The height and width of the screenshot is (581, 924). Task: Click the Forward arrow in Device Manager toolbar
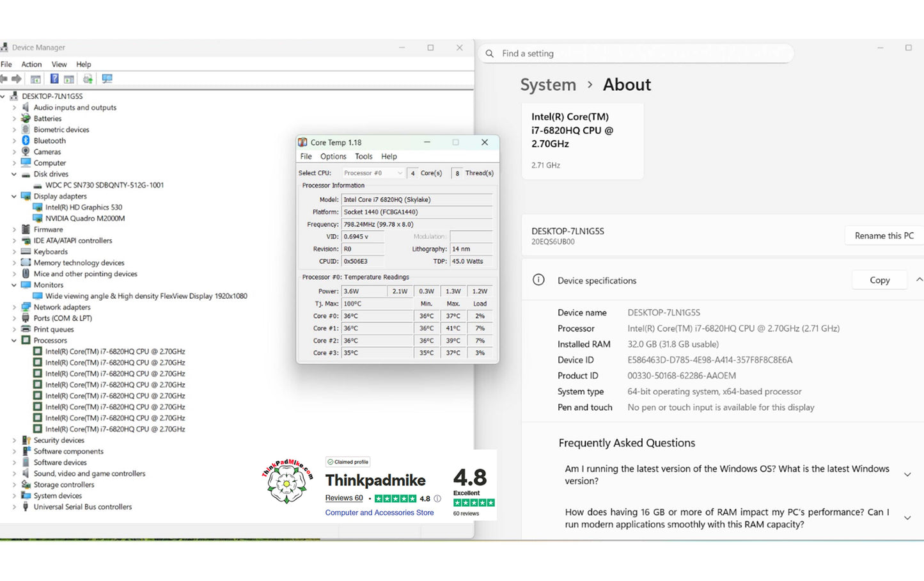pyautogui.click(x=17, y=79)
